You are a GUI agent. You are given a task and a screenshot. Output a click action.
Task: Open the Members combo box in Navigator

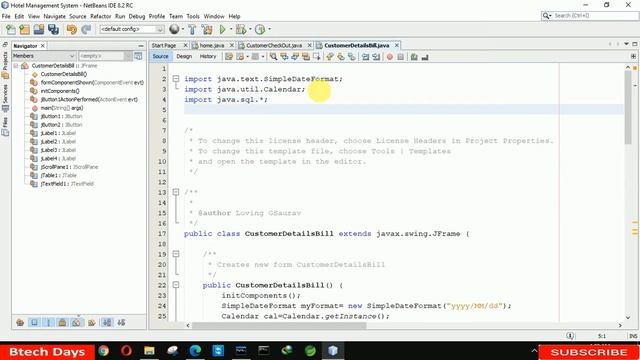tap(44, 56)
